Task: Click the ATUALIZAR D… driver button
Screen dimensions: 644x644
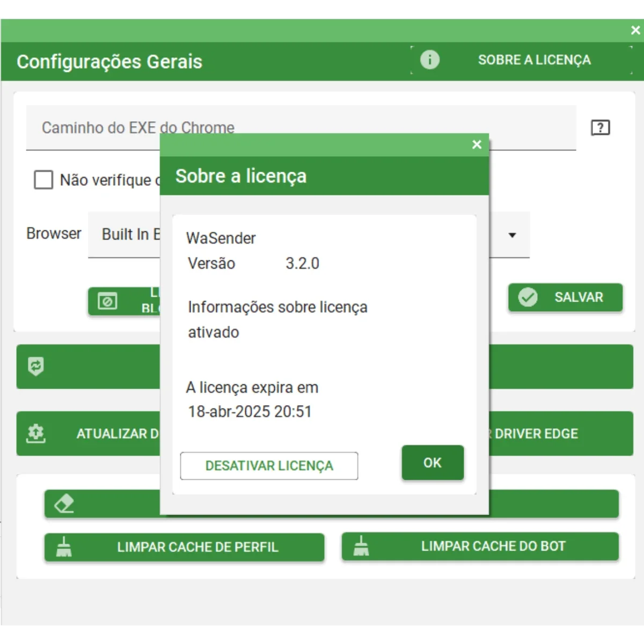Action: [89, 434]
